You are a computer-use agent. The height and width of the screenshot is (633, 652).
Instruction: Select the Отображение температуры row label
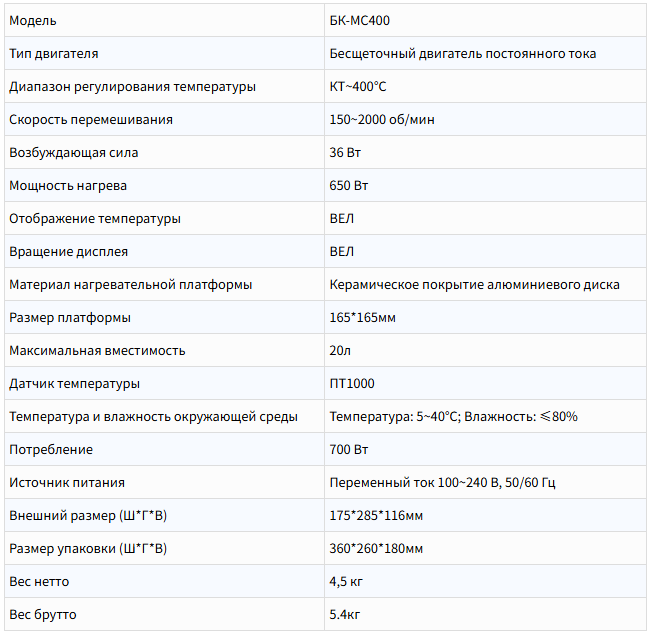pos(95,219)
